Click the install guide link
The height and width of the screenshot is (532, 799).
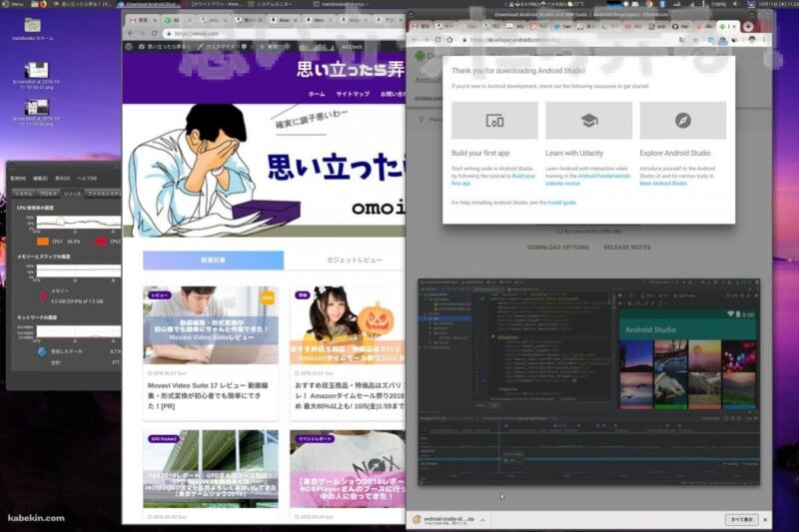coord(561,202)
